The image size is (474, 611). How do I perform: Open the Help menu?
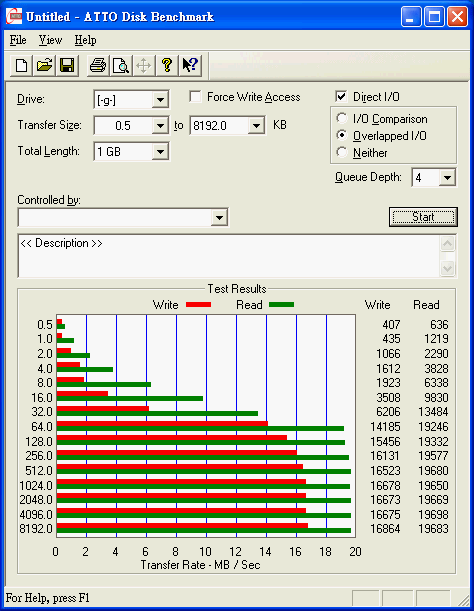85,40
